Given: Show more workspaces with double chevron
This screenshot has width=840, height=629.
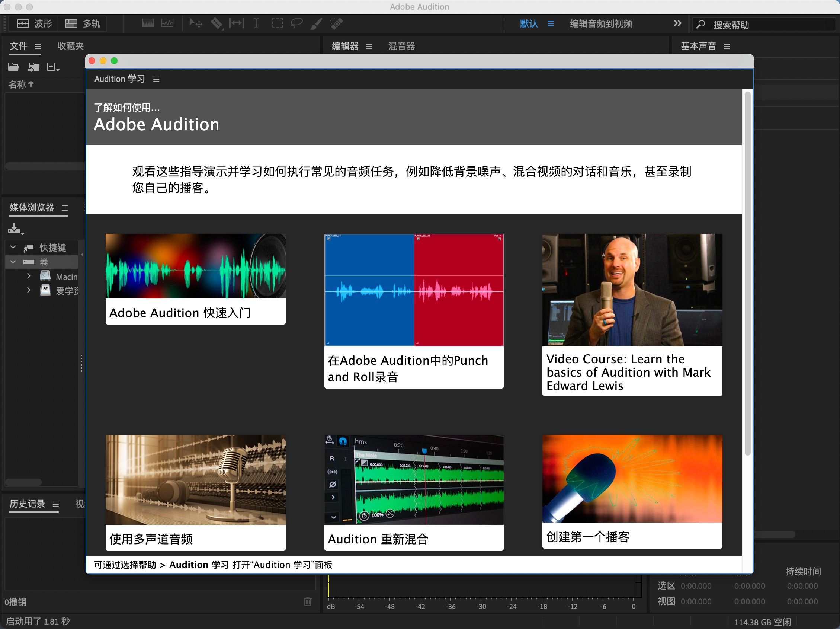Looking at the screenshot, I should (677, 23).
